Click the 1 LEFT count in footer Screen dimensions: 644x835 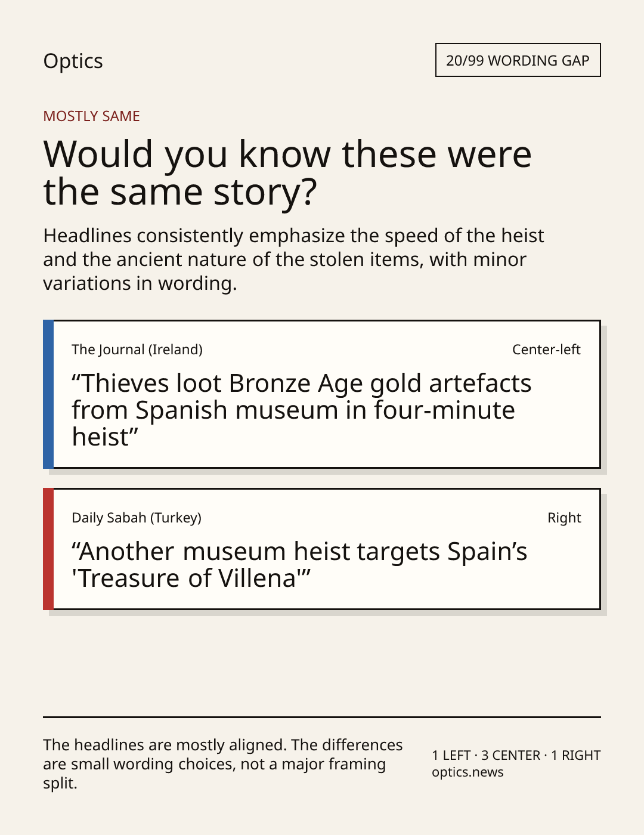click(x=451, y=756)
